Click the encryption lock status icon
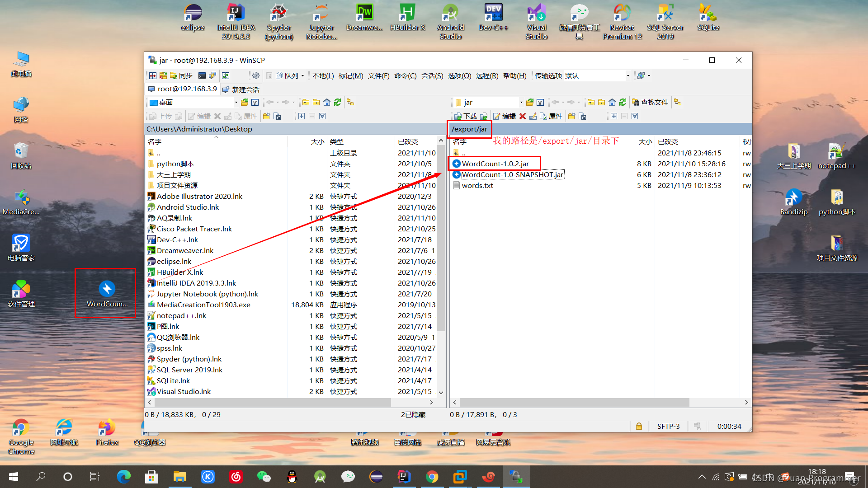Screen dimensions: 868x488 tap(639, 426)
